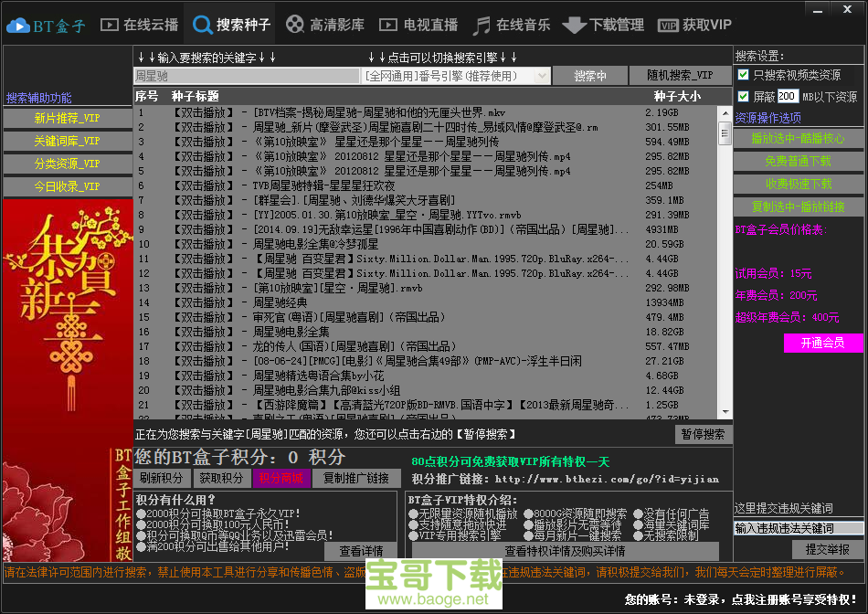The height and width of the screenshot is (614, 868).
Task: Open 关键词库_VIP in the sidebar
Action: tap(67, 141)
